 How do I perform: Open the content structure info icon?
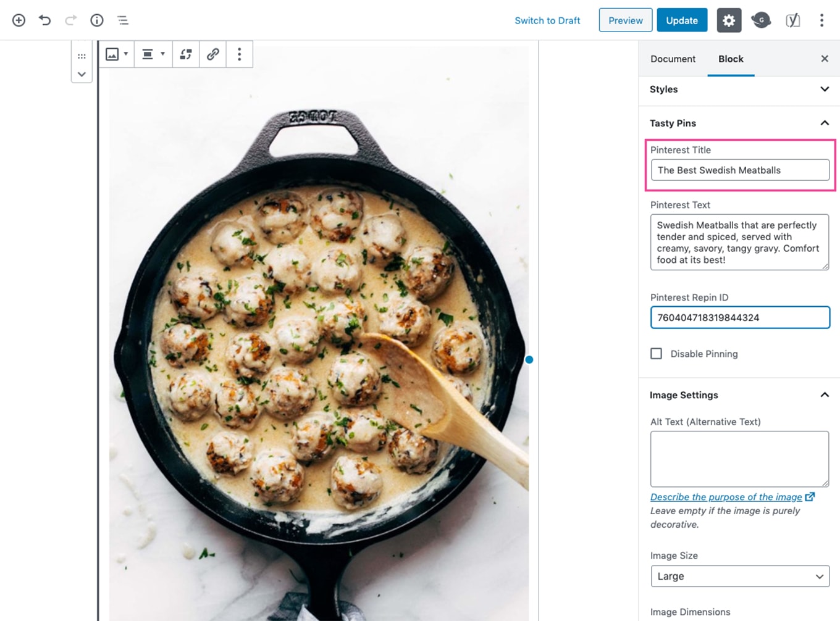(x=96, y=20)
